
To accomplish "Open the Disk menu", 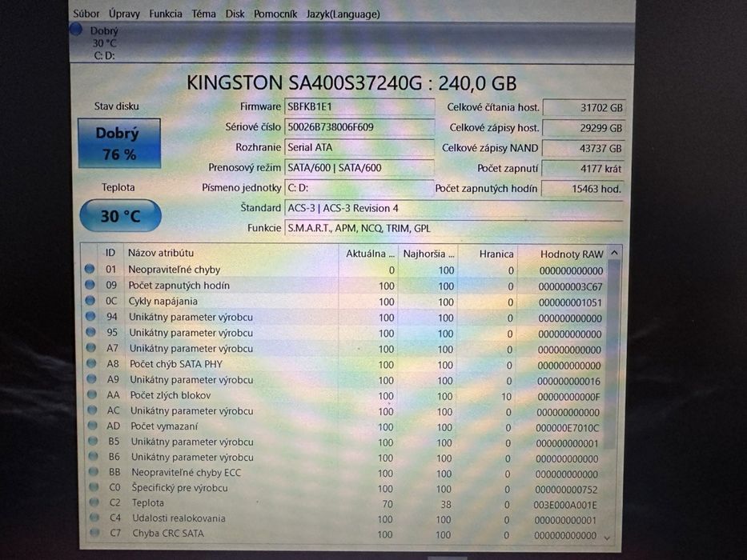I will pyautogui.click(x=235, y=14).
